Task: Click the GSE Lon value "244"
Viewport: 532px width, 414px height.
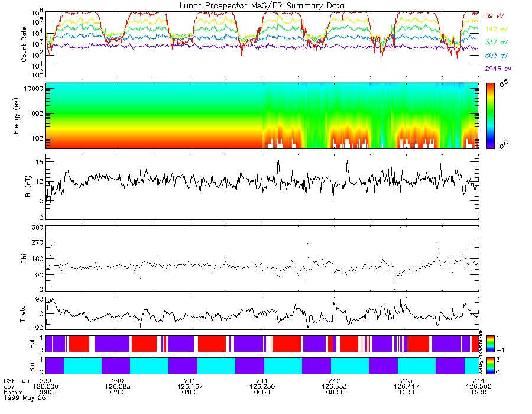Action: [x=478, y=381]
